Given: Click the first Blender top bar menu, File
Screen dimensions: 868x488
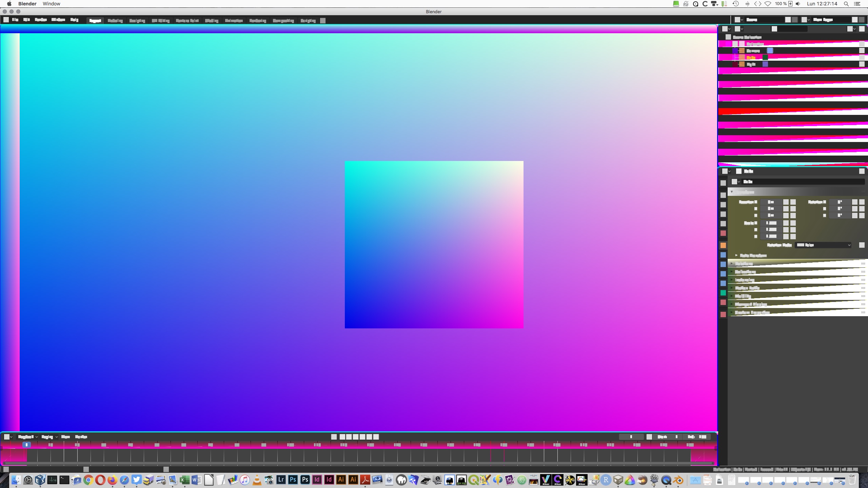Looking at the screenshot, I should click(15, 20).
